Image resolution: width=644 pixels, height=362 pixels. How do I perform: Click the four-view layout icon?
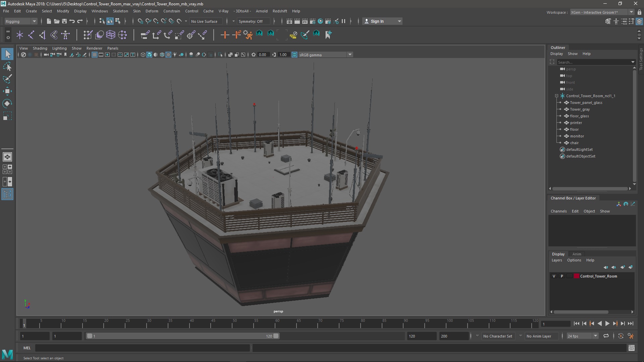[x=7, y=169]
